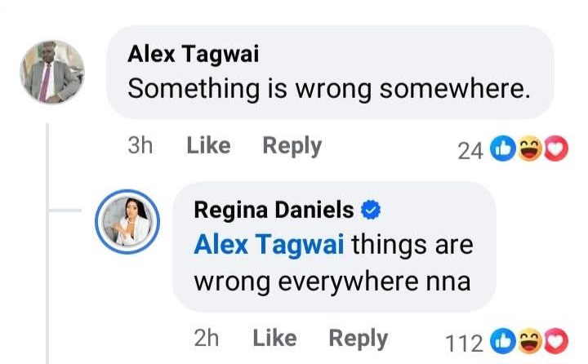Click laughing emoji reaction on Alex's comment
The width and height of the screenshot is (588, 364).
529,149
